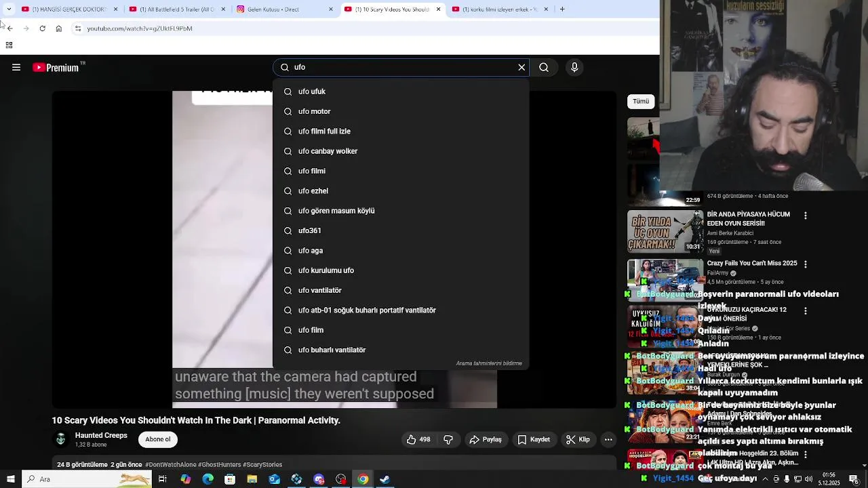This screenshot has height=488, width=868.
Task: Open the Paylaş share button
Action: [x=486, y=439]
